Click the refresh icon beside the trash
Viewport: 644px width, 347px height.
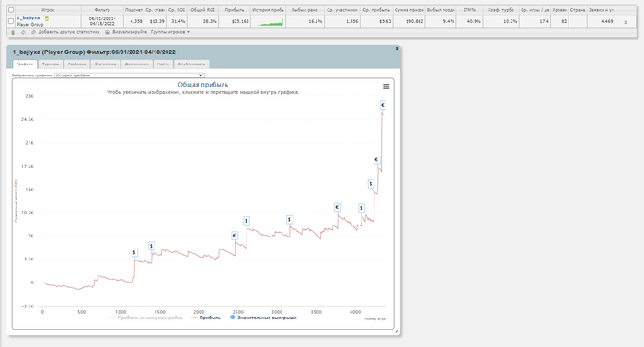click(23, 32)
